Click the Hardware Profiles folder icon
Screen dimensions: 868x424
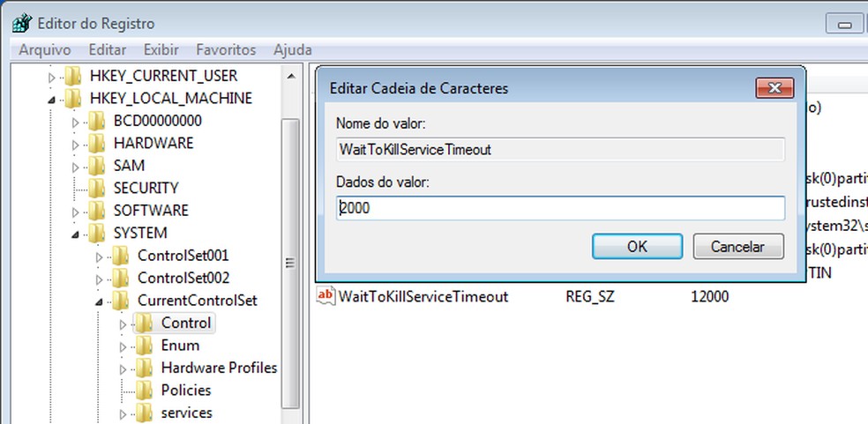click(x=146, y=368)
